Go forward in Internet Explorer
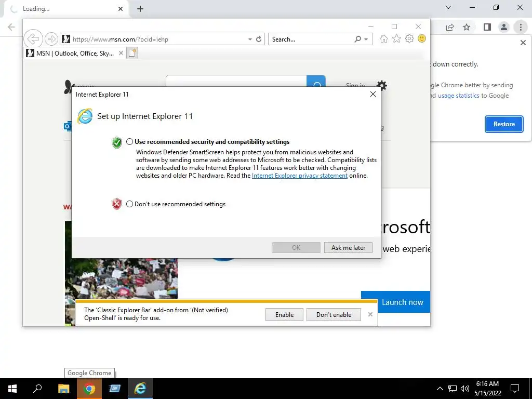Viewport: 532px width, 399px height. 51,39
